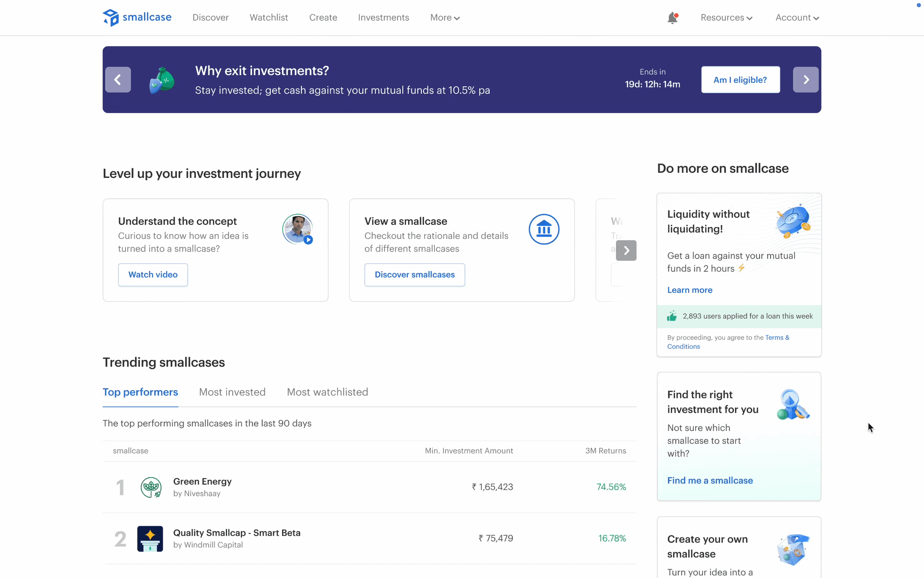
Task: Click the Why exit investments? heading
Action: [262, 71]
